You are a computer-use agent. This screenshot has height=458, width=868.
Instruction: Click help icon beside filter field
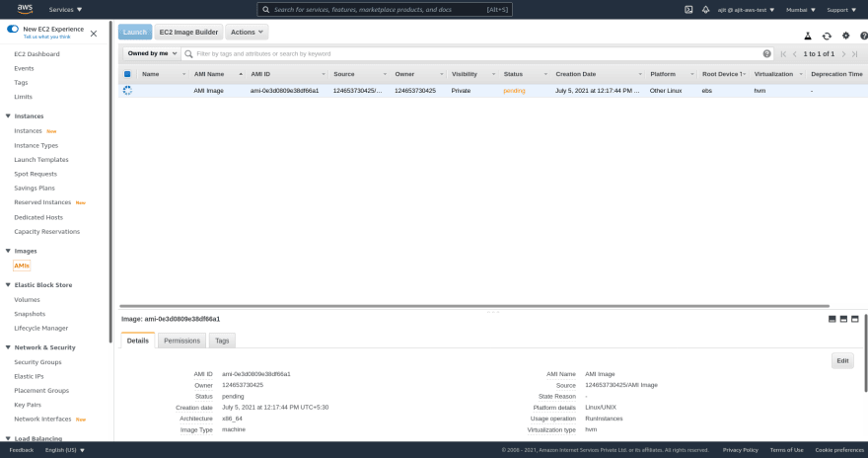click(x=766, y=53)
